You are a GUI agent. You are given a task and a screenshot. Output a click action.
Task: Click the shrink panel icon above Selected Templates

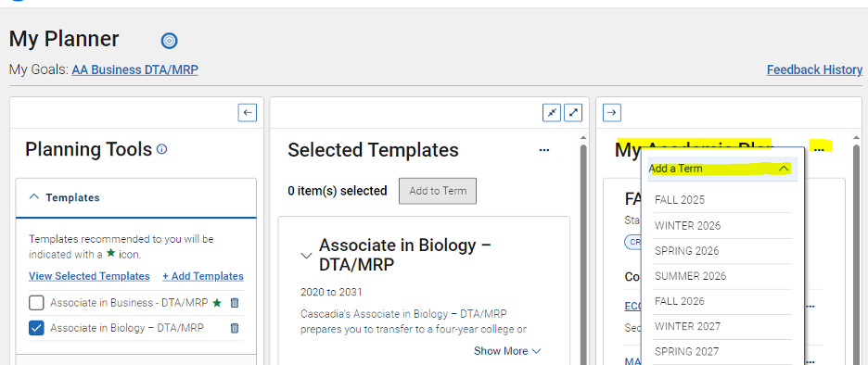coord(552,113)
